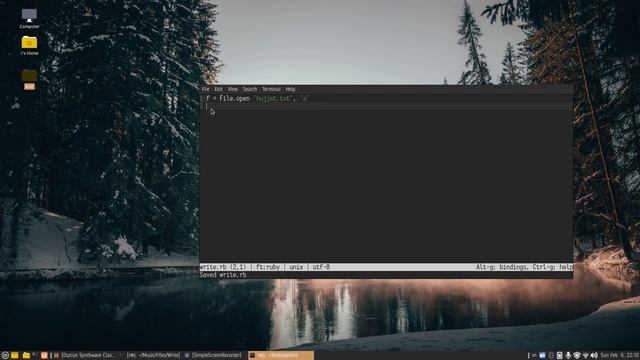Image resolution: width=640 pixels, height=360 pixels.
Task: Click the 'unix' file format status entry
Action: click(x=296, y=267)
